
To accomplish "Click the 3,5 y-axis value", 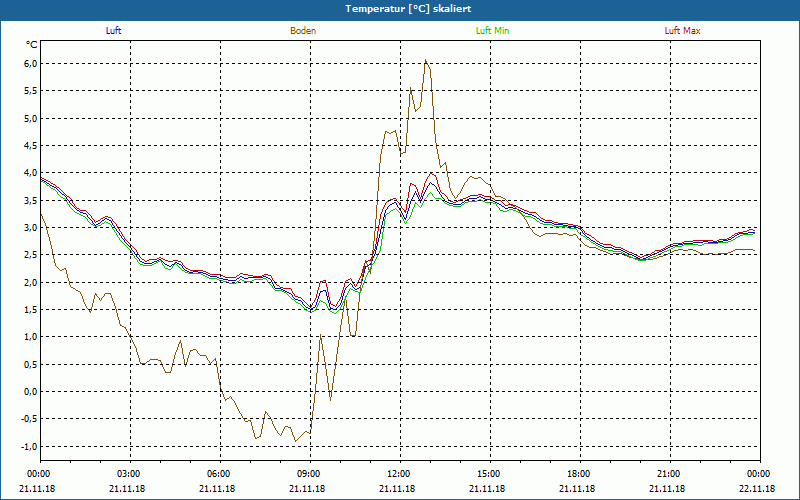I will [x=31, y=201].
